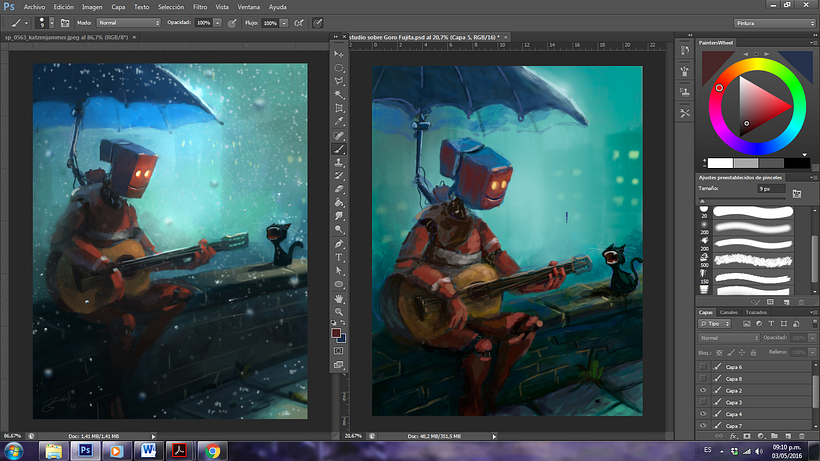Switch to the Canales tab

[728, 312]
